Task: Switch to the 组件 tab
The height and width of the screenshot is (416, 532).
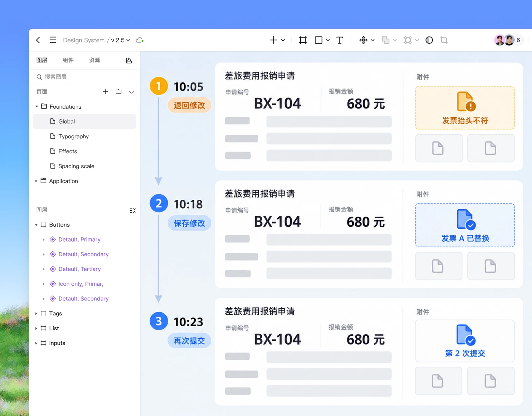Action: click(68, 60)
